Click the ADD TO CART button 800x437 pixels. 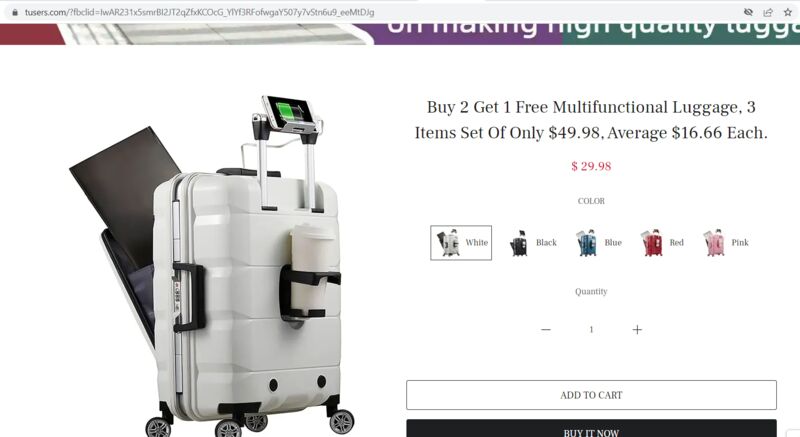(x=591, y=395)
